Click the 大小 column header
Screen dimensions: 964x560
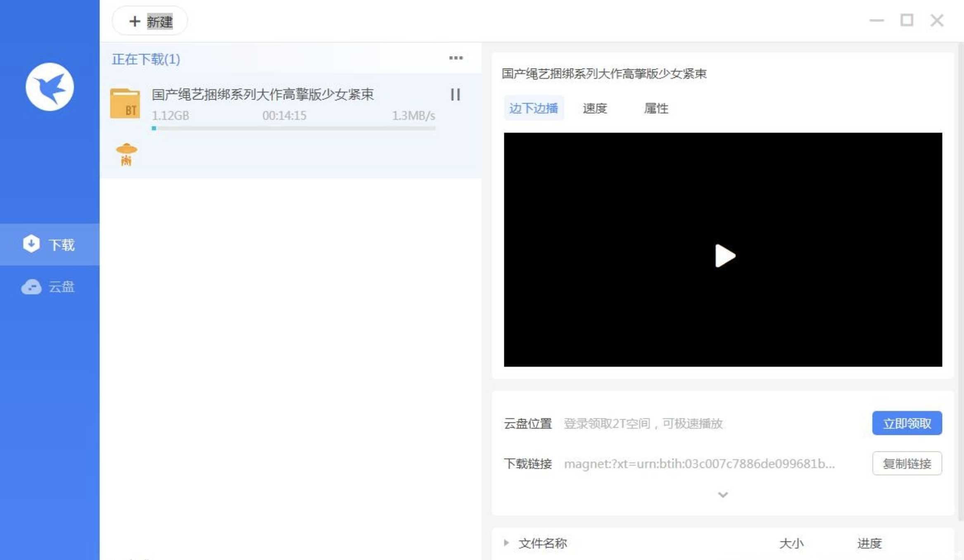point(791,543)
